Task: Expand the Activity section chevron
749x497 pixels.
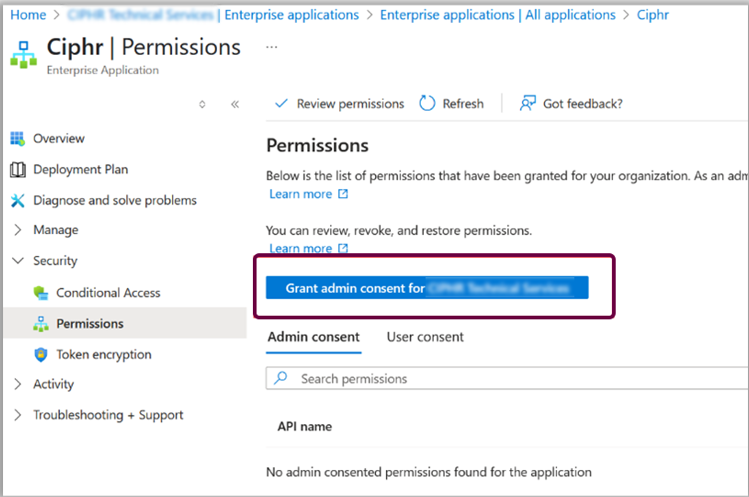Action: tap(18, 384)
